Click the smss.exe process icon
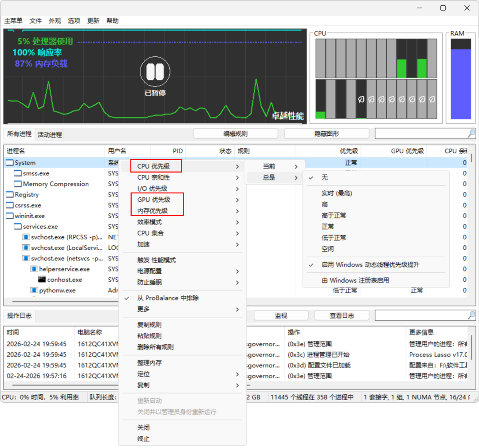Viewport: 479px width, 448px height. pos(18,173)
